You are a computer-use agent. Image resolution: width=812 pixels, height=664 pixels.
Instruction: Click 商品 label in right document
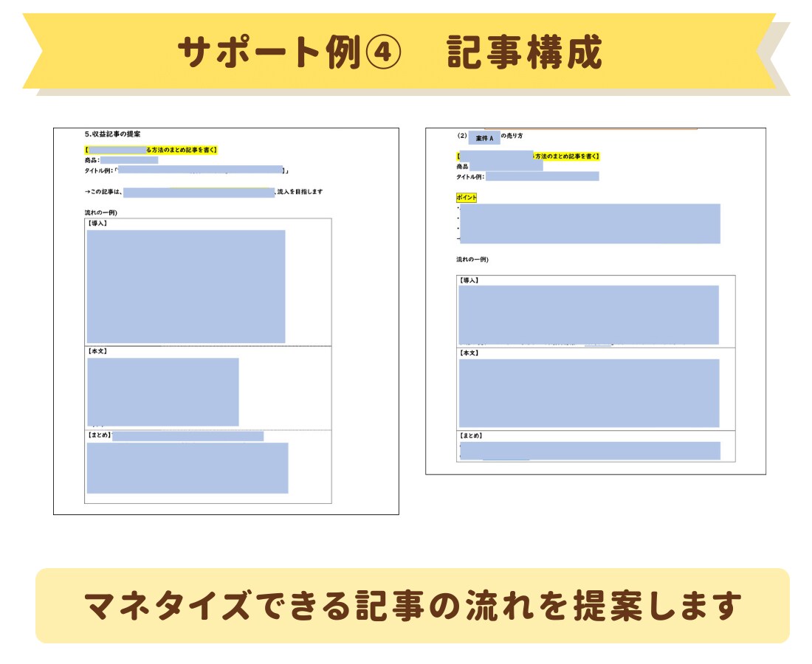[x=462, y=167]
